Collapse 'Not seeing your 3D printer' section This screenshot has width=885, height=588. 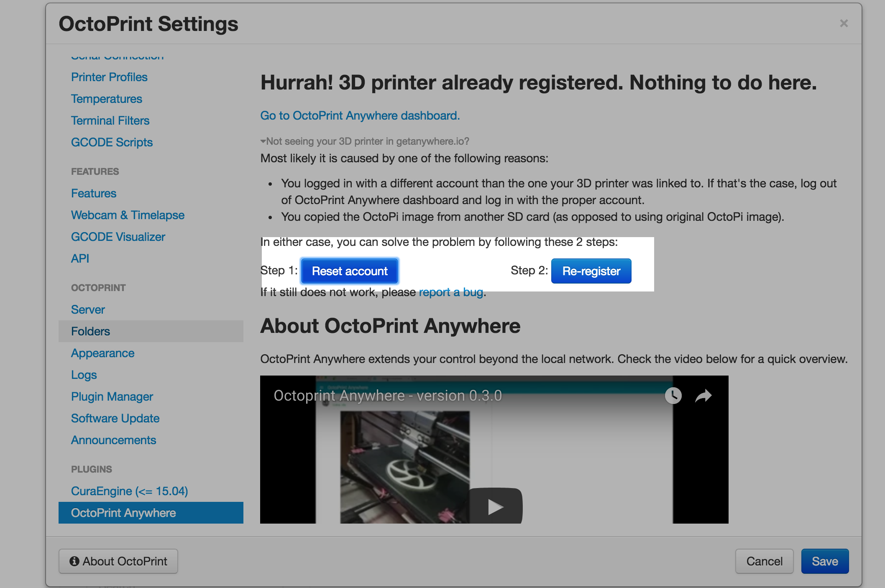coord(365,141)
